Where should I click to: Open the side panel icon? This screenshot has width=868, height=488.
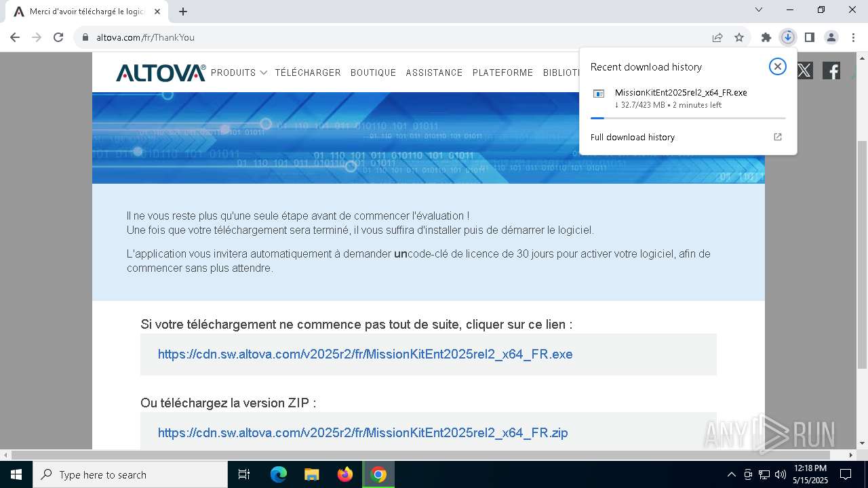pos(810,37)
